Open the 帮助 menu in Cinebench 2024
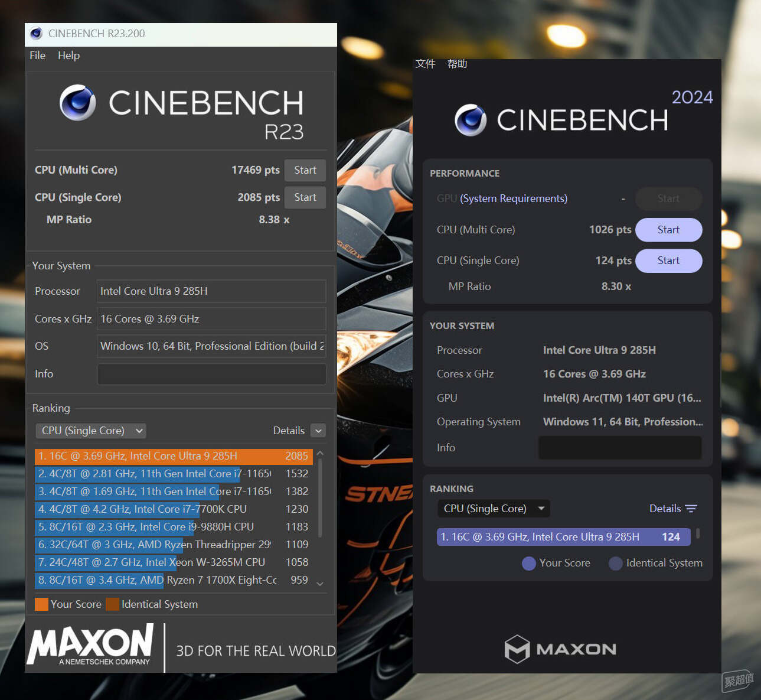 click(457, 64)
